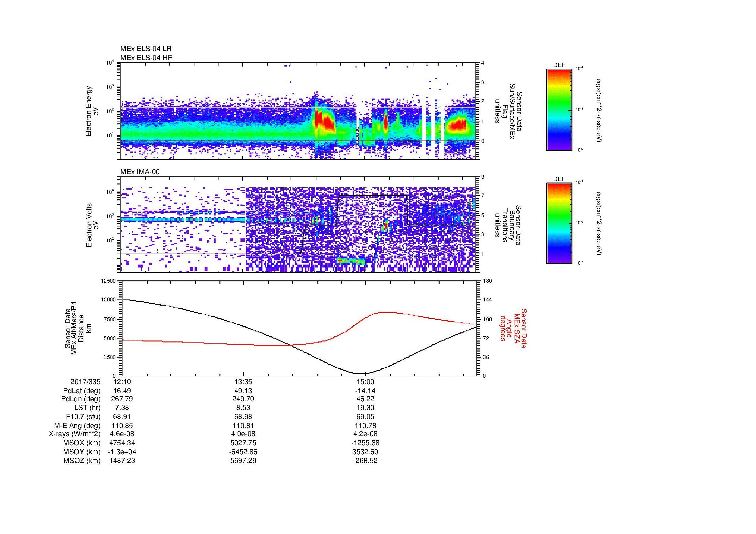
Task: Click the 12500 altitude axis tick label
Action: click(109, 281)
